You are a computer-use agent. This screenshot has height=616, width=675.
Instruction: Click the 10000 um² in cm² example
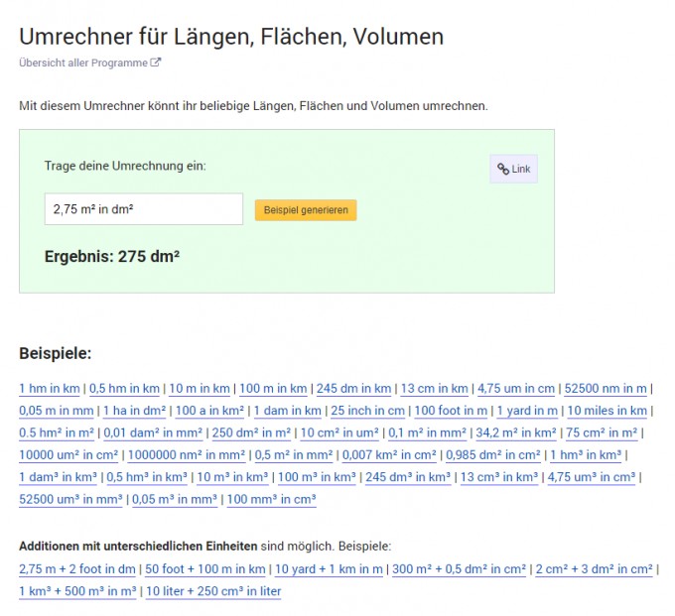tap(69, 455)
